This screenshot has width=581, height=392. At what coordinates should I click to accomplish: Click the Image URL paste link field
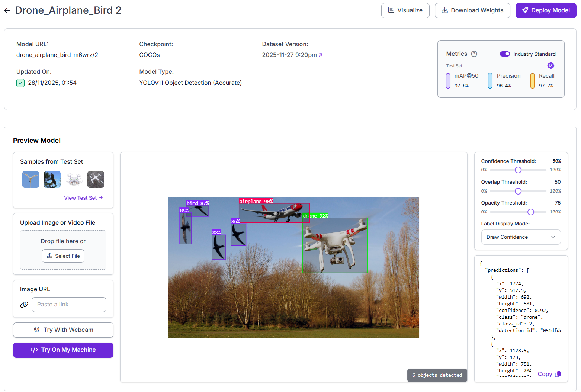pyautogui.click(x=69, y=305)
